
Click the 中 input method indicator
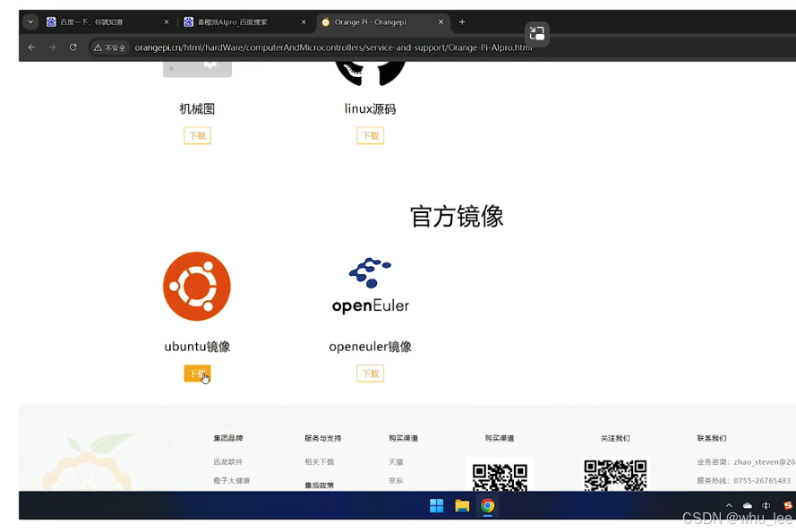coord(766,506)
